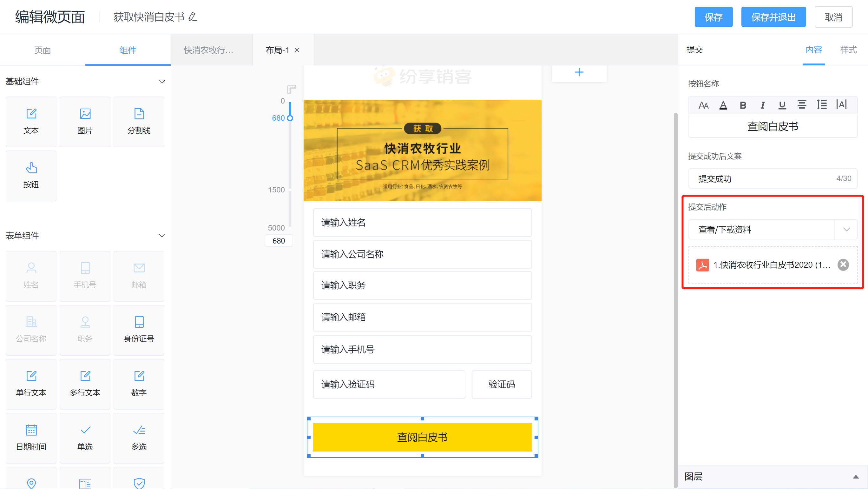
Task: Click the 验证码 button in form
Action: [x=501, y=384]
